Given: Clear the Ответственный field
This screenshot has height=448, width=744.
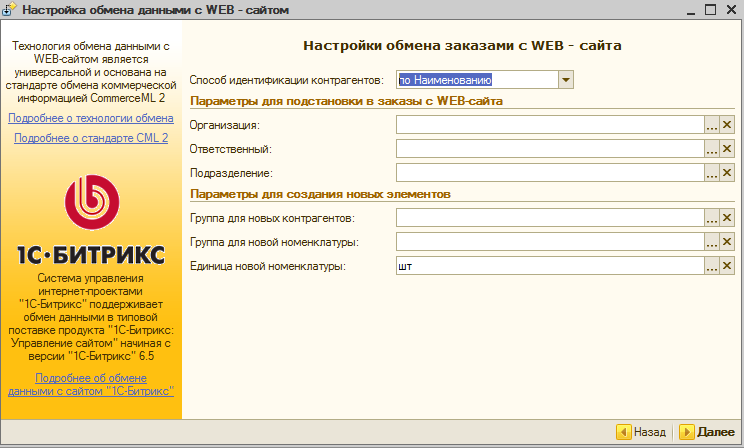Looking at the screenshot, I should tap(727, 149).
